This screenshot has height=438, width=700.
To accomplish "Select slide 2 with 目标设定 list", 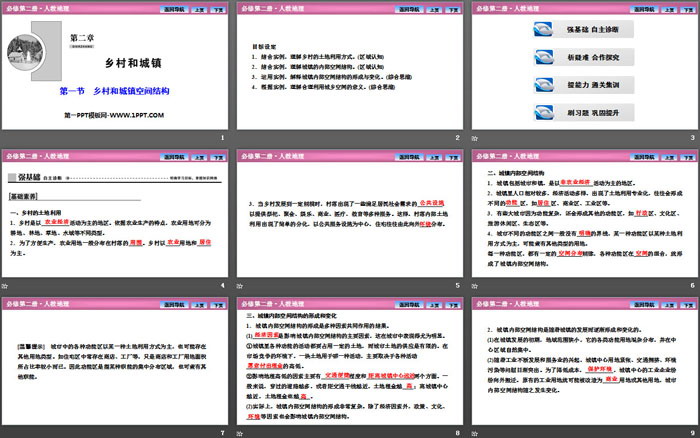I will [349, 72].
